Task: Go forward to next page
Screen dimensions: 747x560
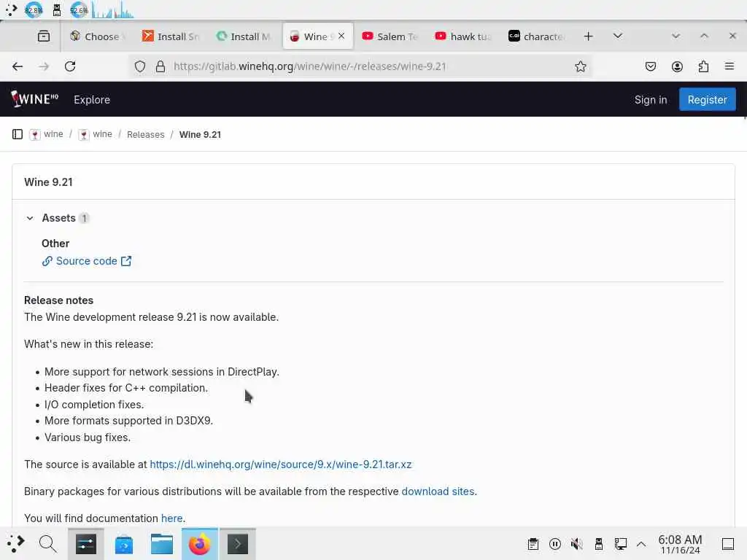Action: pos(44,66)
